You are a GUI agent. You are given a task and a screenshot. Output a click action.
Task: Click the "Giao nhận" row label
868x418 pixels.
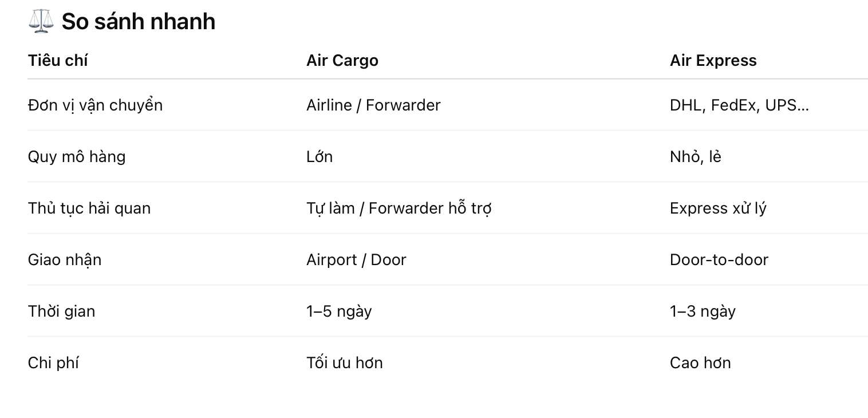[65, 260]
